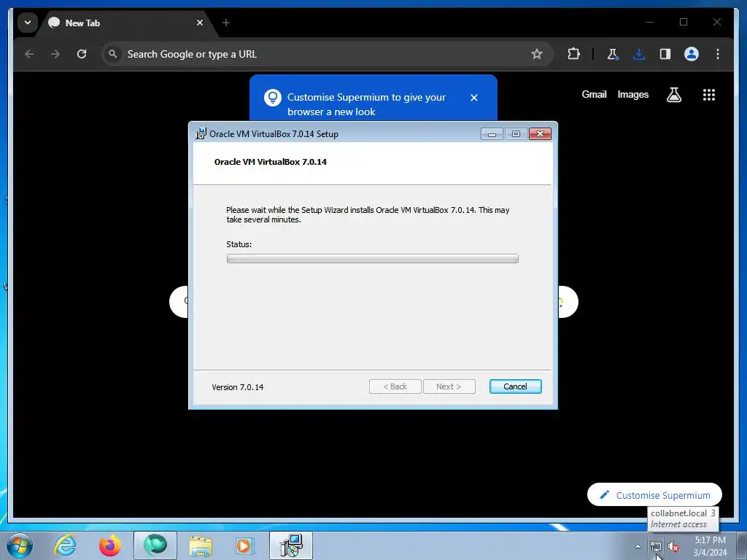Open Search Labs flask on the page
Image resolution: width=747 pixels, height=560 pixels.
[x=673, y=95]
